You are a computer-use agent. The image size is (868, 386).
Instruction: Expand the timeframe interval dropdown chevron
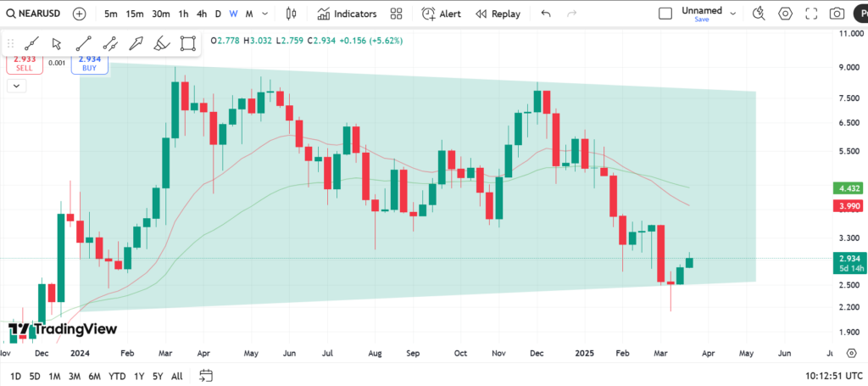[x=266, y=14]
